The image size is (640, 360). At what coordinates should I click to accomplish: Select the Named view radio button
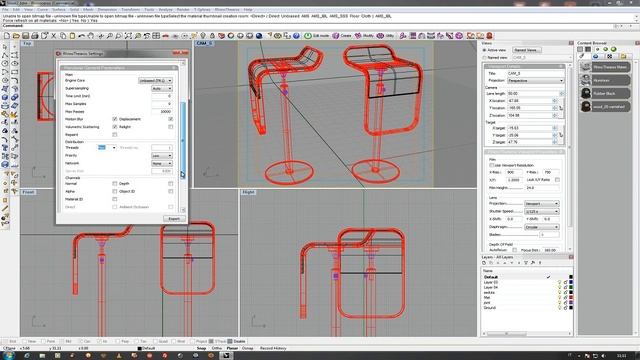pos(484,58)
